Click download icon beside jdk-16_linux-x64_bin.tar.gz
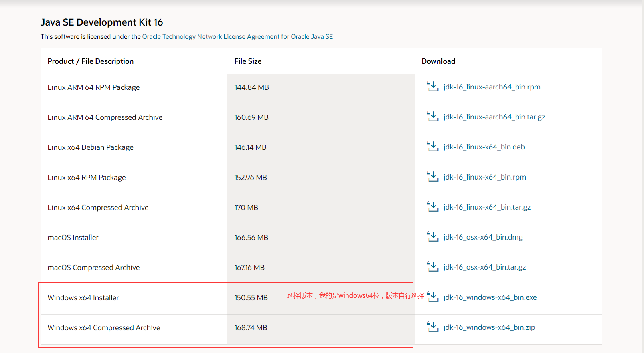 click(x=433, y=206)
